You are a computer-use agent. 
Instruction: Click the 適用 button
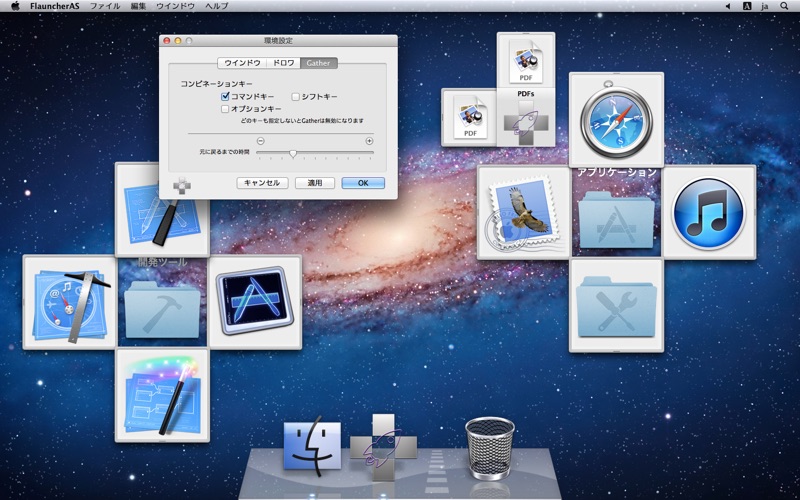[315, 183]
